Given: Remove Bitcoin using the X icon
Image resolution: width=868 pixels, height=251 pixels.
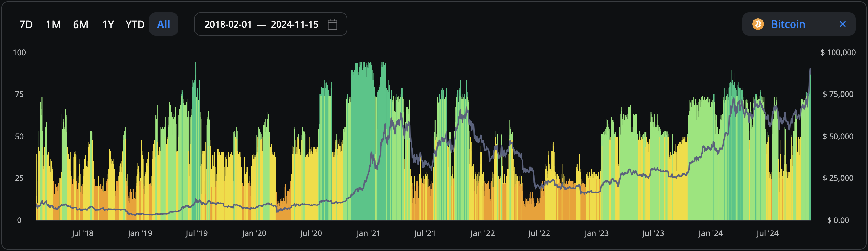Looking at the screenshot, I should (x=842, y=24).
